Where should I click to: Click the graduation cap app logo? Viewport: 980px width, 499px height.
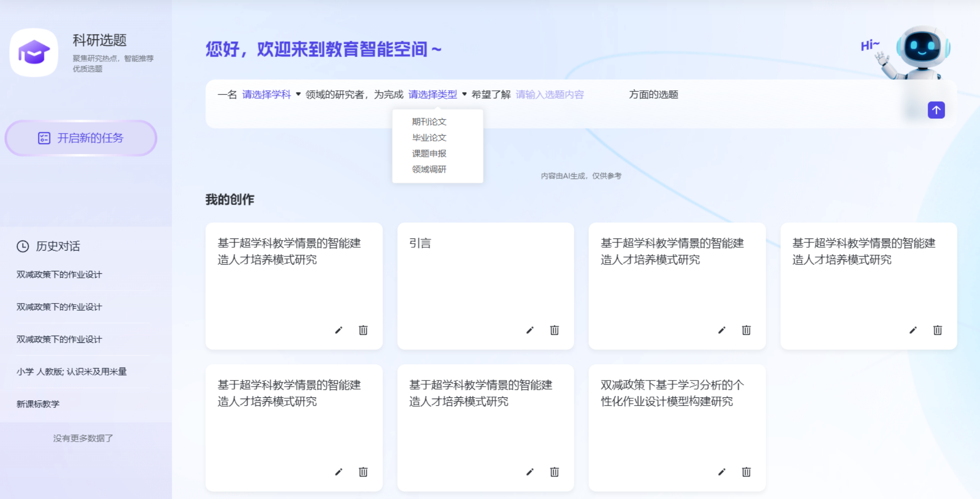34,53
